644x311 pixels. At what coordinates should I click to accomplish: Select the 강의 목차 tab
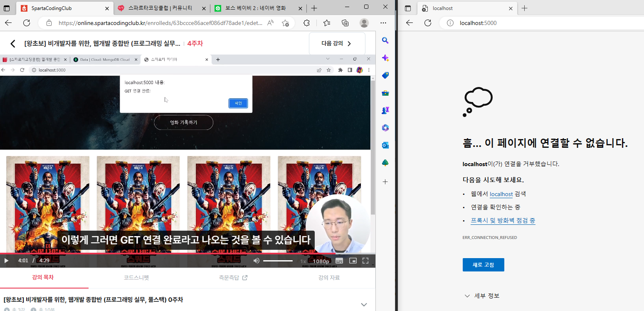43,278
